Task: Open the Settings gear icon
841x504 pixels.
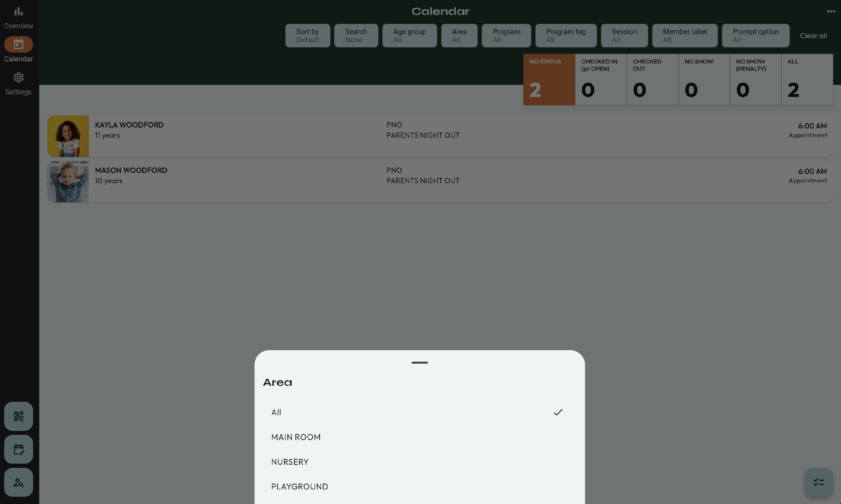Action: pos(18,78)
